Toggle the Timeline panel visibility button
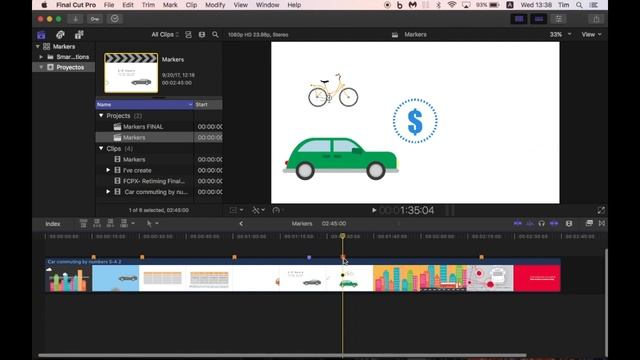This screenshot has width=640, height=360. [539, 19]
